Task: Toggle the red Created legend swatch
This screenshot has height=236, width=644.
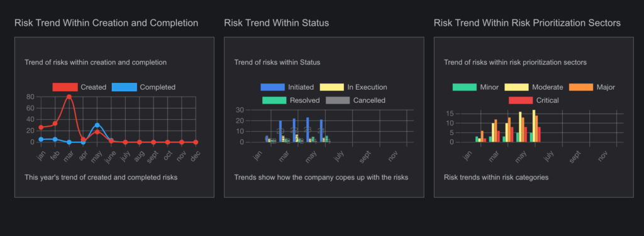Action: 65,87
